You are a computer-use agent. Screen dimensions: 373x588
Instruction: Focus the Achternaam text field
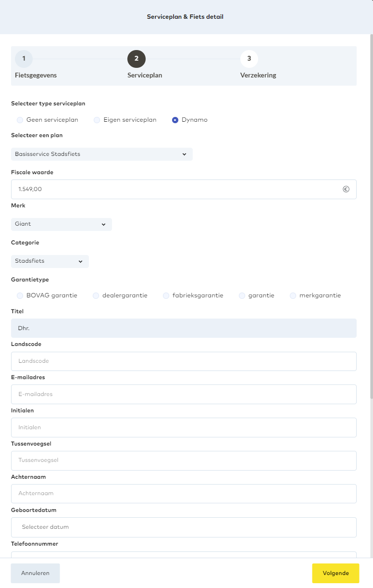pos(184,494)
